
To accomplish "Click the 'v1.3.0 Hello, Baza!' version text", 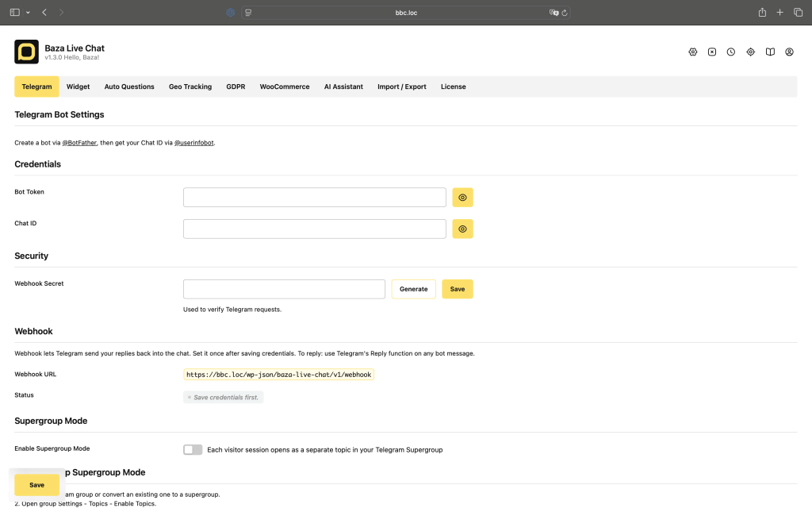I will pos(72,57).
